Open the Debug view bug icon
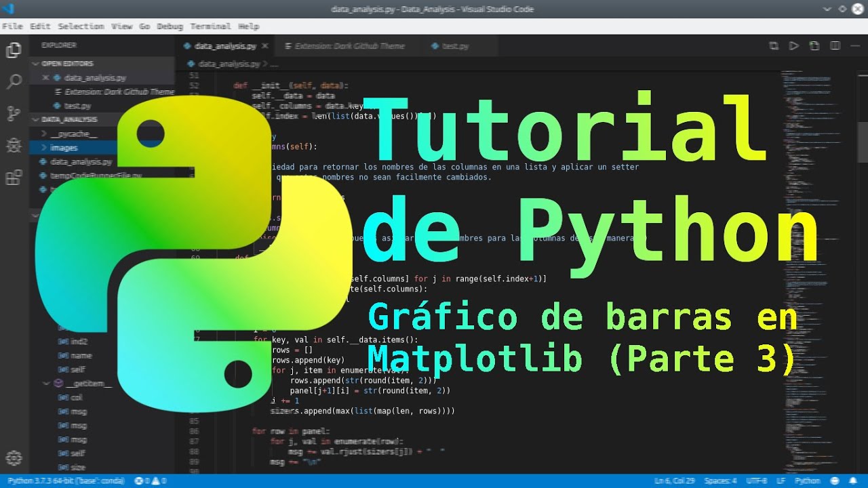Image resolution: width=868 pixels, height=488 pixels. (x=14, y=145)
